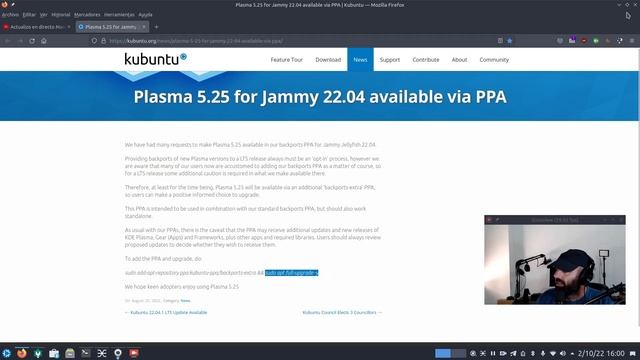This screenshot has height=360, width=640.
Task: Open the tracking protection shield icon
Action: click(94, 41)
